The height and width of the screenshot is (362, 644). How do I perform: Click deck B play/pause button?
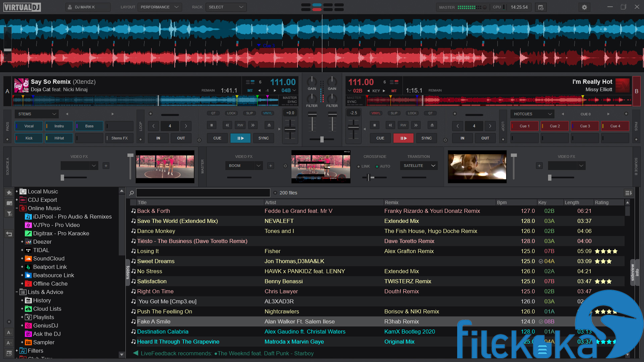(x=404, y=138)
